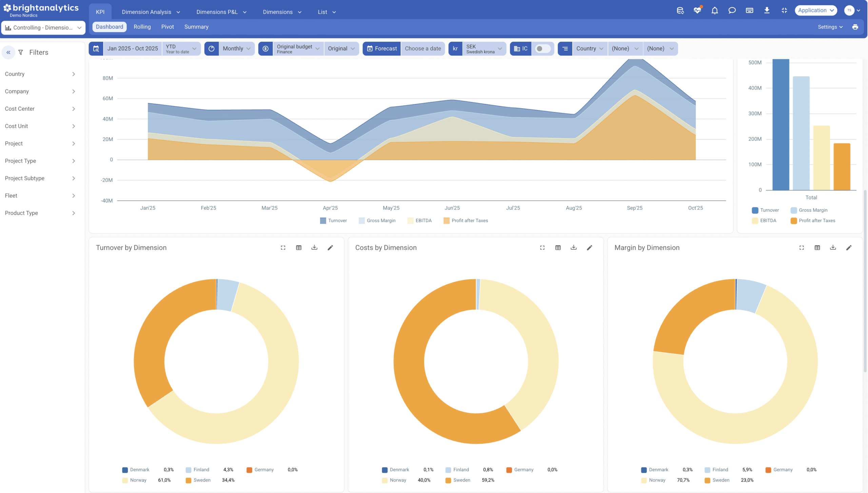Switch to the Pivot tab
Viewport: 868px width, 493px height.
[x=167, y=27]
